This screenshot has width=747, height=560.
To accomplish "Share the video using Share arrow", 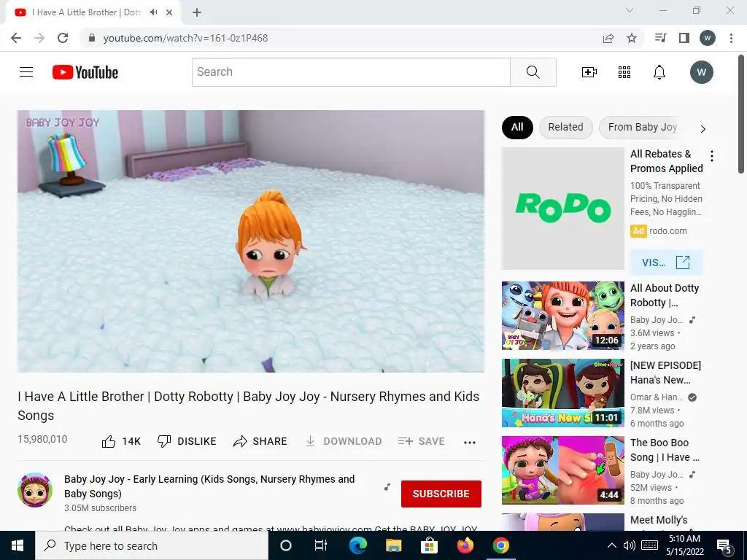I will point(260,441).
